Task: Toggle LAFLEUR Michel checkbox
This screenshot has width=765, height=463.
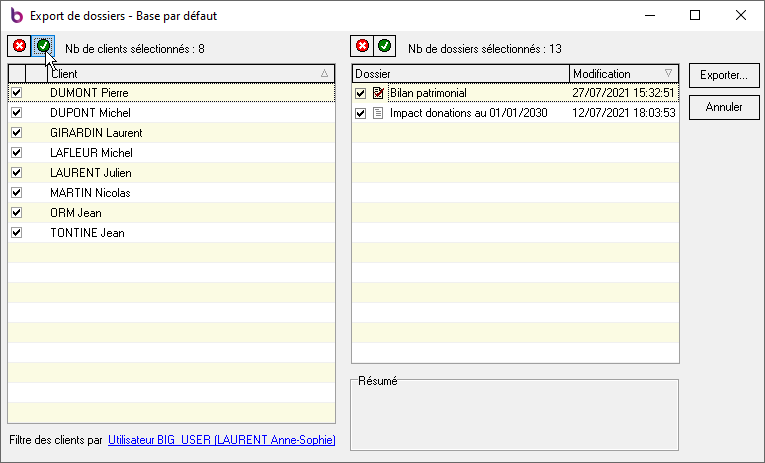Action: tap(17, 152)
